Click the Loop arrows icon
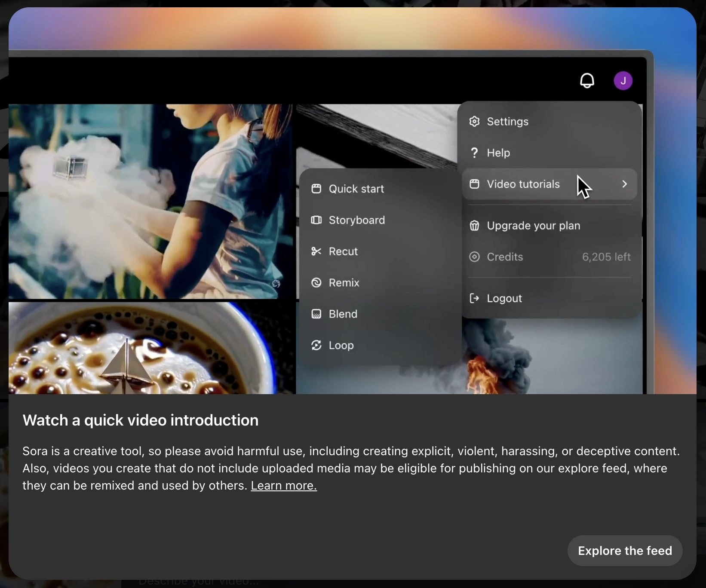Image resolution: width=706 pixels, height=588 pixels. (316, 346)
